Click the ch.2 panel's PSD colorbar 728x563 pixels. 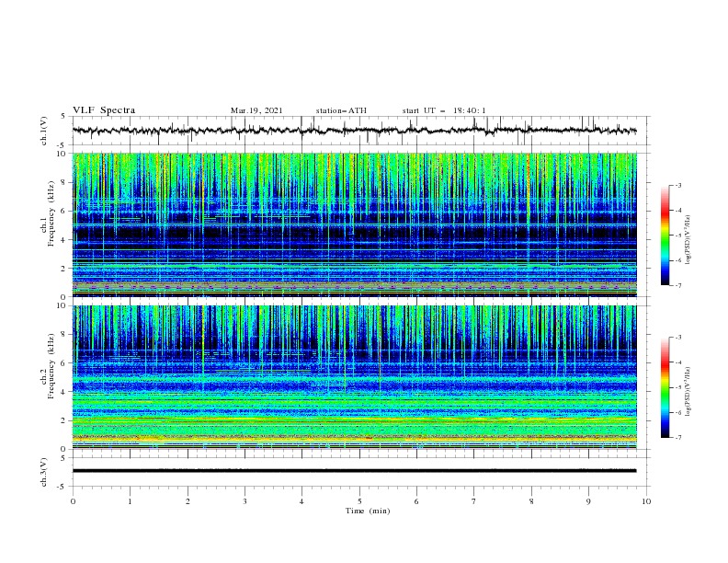(x=665, y=387)
